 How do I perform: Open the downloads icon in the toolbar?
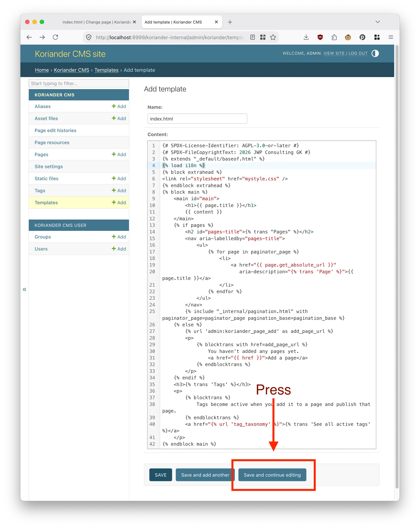pos(306,37)
